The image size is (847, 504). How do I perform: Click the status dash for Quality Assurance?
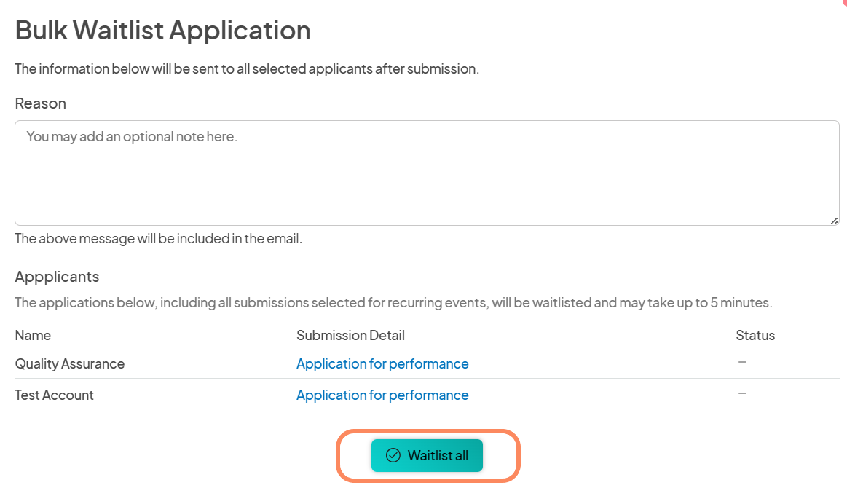(x=742, y=361)
